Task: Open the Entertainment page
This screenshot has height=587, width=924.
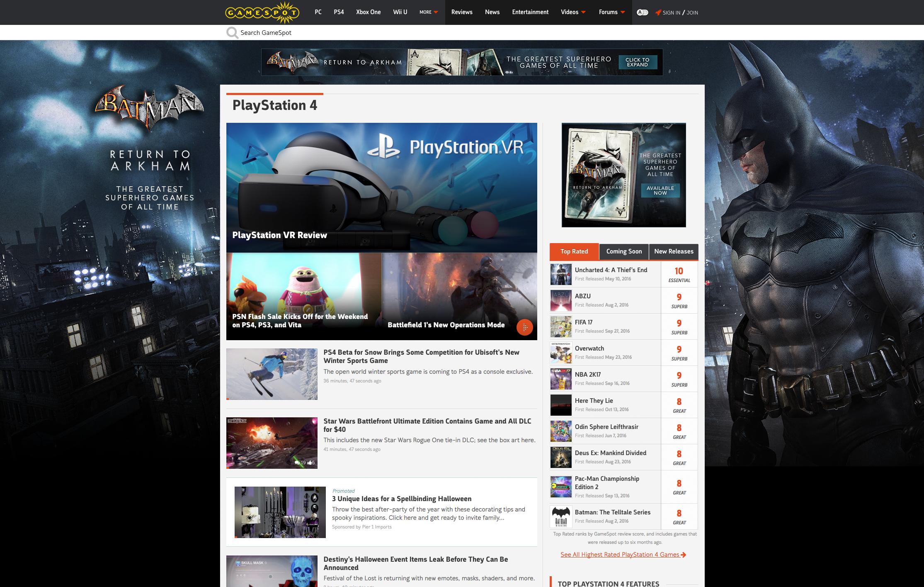Action: (x=530, y=12)
